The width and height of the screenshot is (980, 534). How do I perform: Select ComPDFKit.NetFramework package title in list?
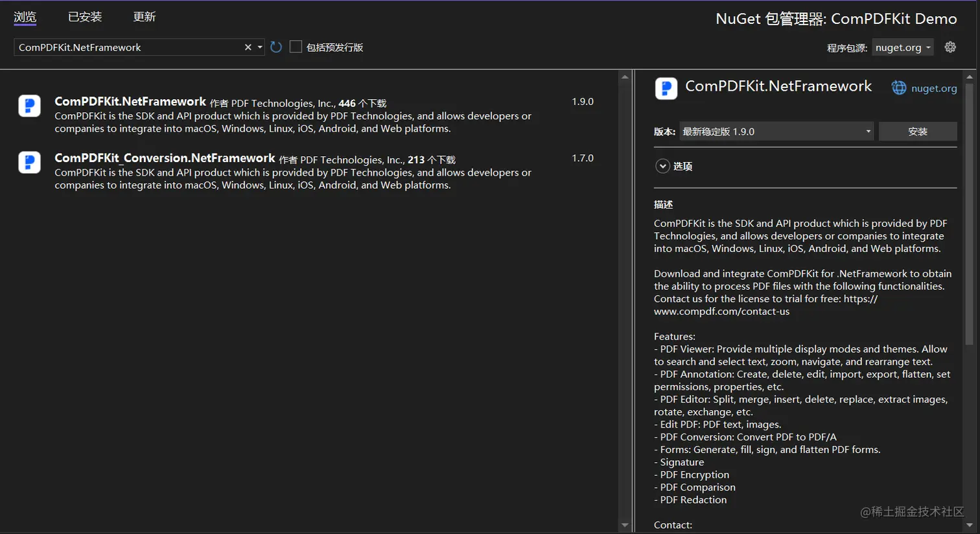pyautogui.click(x=130, y=102)
